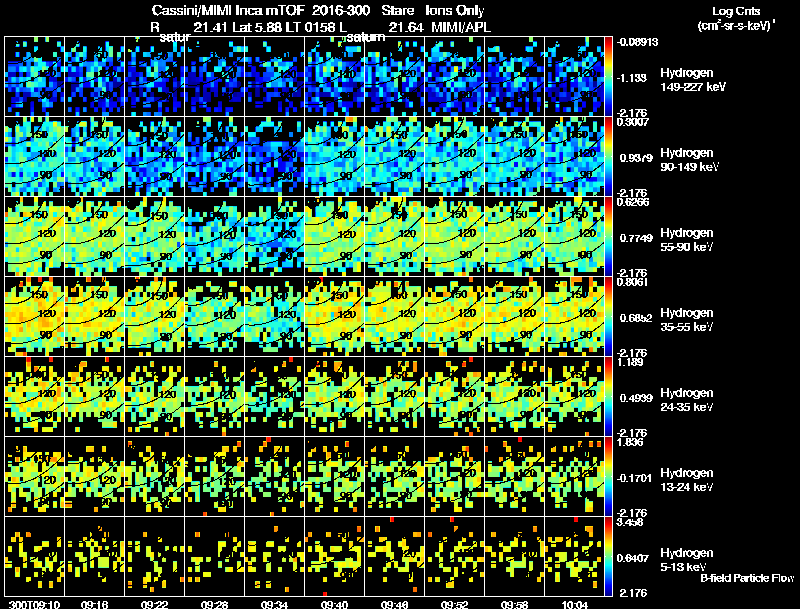Select the Hydrogen 35-55 keV image at 09:10
800x609 pixels.
click(34, 316)
